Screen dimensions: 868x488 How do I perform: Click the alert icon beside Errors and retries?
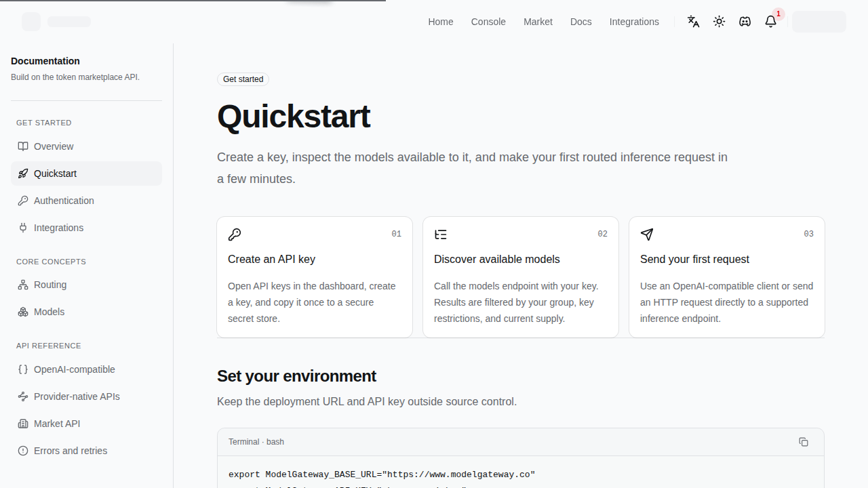23,451
